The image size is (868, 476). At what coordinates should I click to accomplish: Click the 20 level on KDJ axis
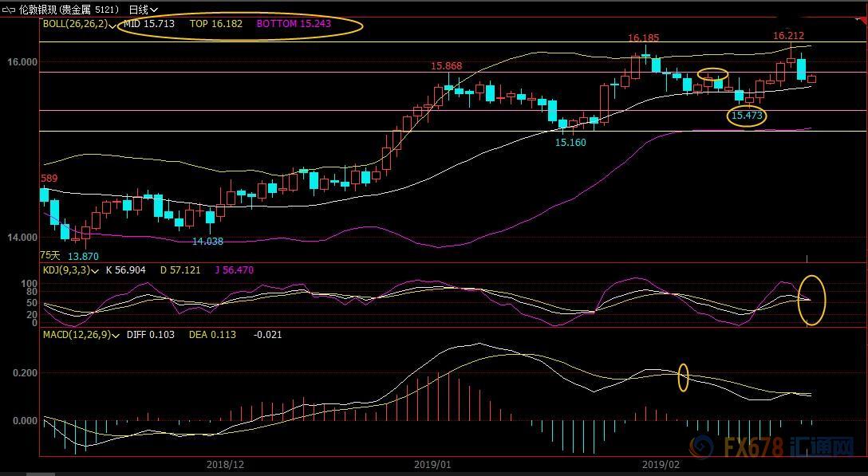(32, 314)
